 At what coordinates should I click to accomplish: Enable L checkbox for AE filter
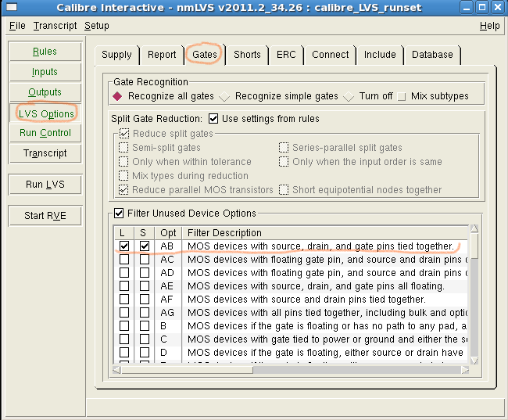124,286
